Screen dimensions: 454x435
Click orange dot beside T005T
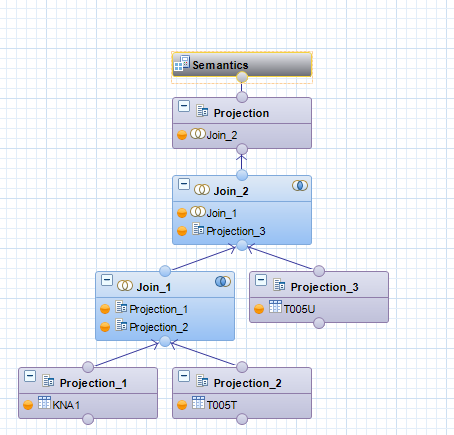pyautogui.click(x=182, y=405)
